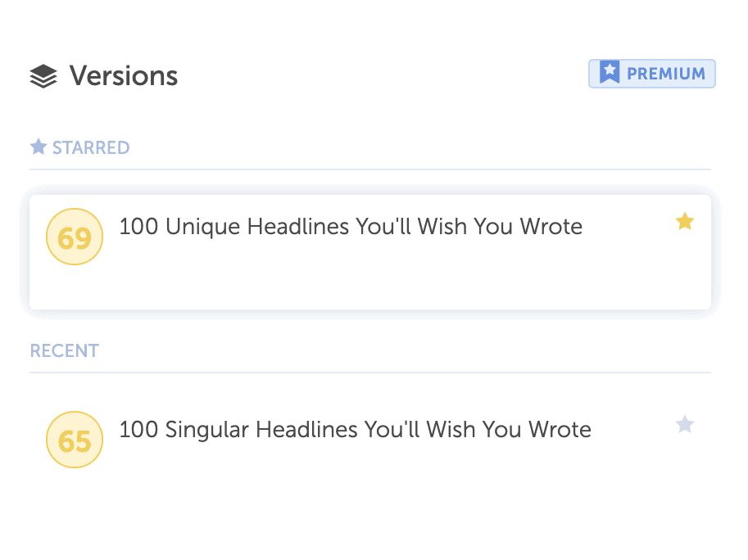Click the small star icon beside STARRED
The image size is (748, 560).
tap(39, 147)
